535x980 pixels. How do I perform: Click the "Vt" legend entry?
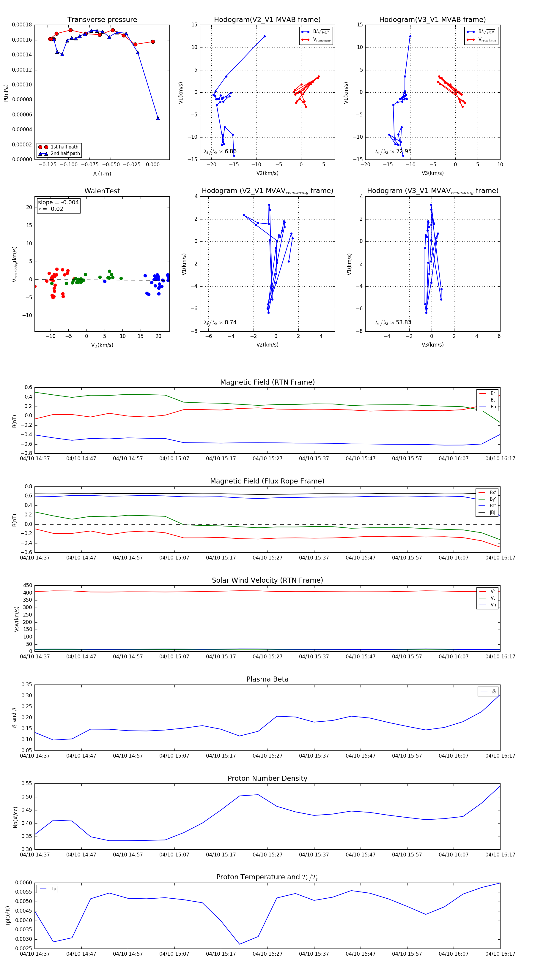(487, 598)
